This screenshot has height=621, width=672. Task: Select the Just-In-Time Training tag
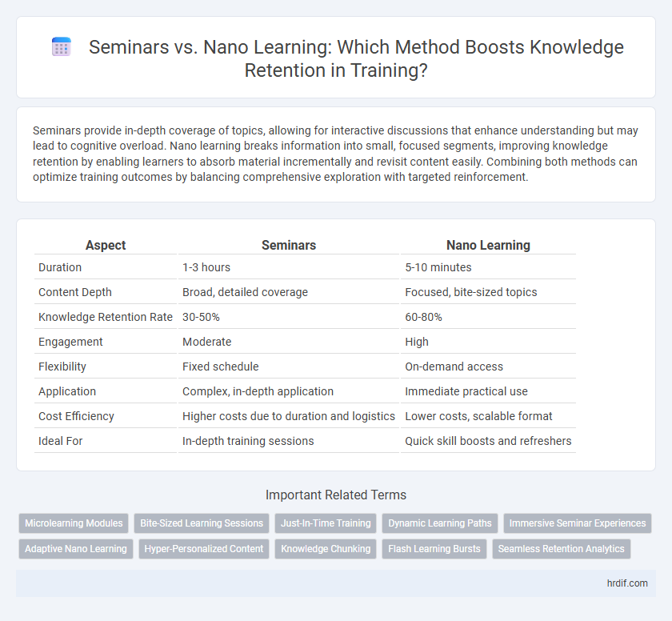326,523
